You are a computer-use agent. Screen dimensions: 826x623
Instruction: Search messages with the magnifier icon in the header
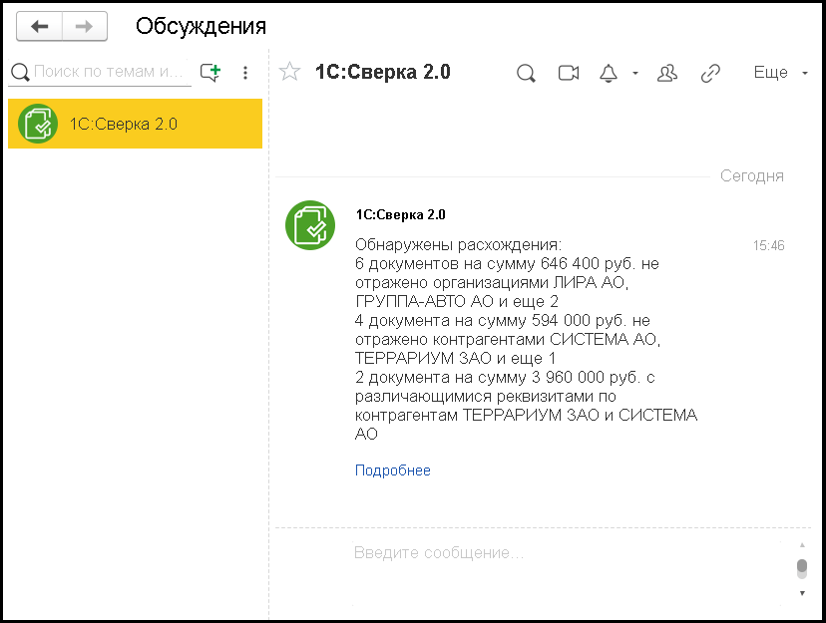coord(526,73)
